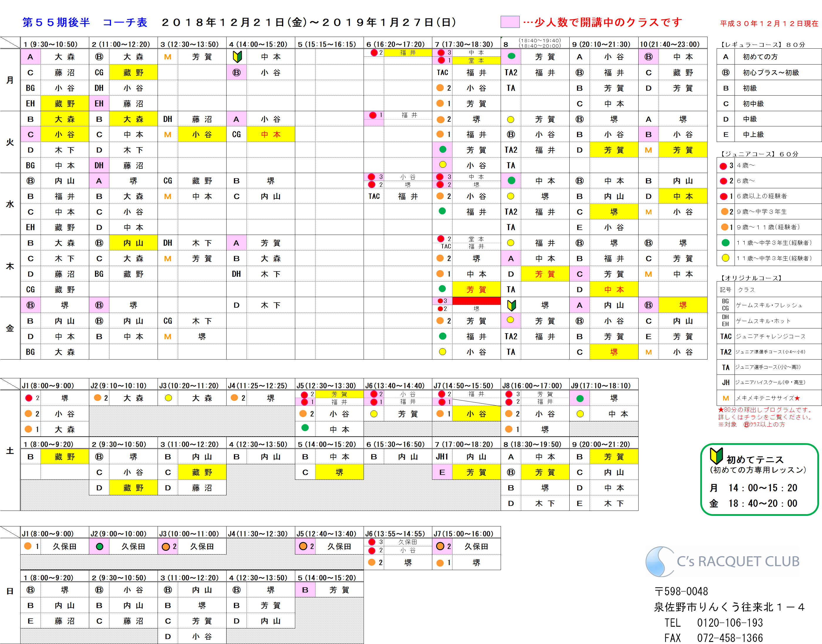Click the weekday header 2 (11:00~12:20)
Screen dimensions: 822x644
pyautogui.click(x=121, y=44)
